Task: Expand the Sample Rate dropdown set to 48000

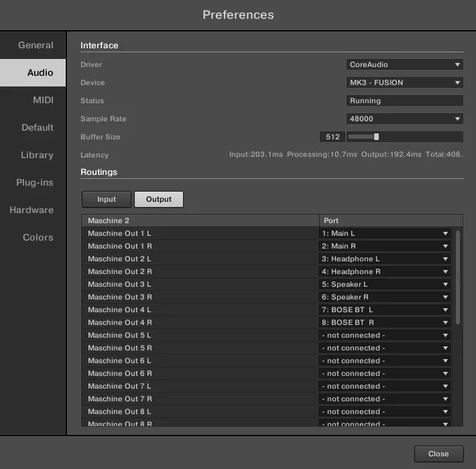Action: (405, 119)
